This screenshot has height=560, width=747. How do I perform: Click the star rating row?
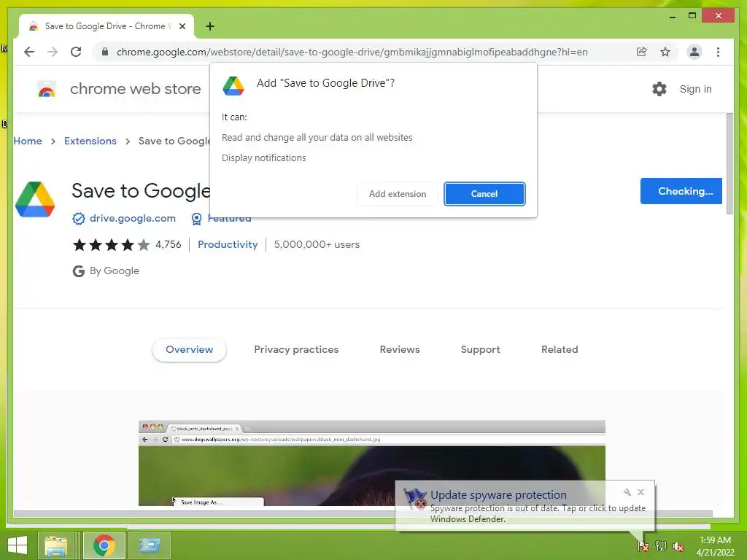click(x=111, y=245)
